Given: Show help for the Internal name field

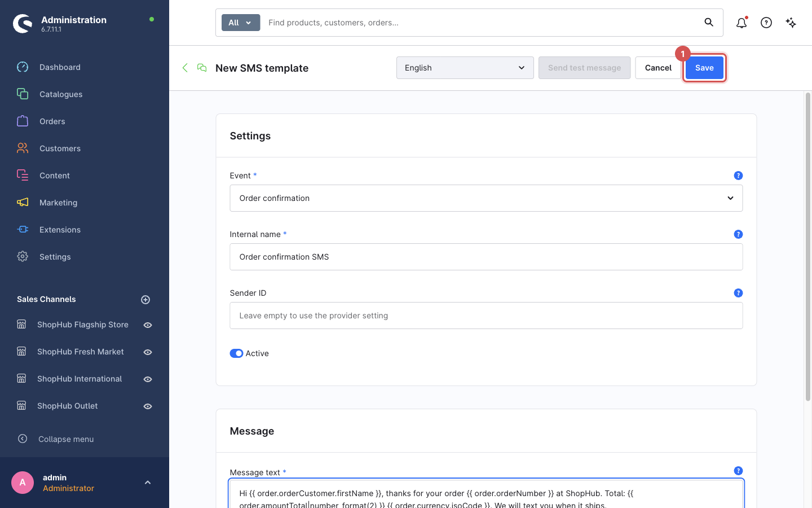Looking at the screenshot, I should point(738,234).
